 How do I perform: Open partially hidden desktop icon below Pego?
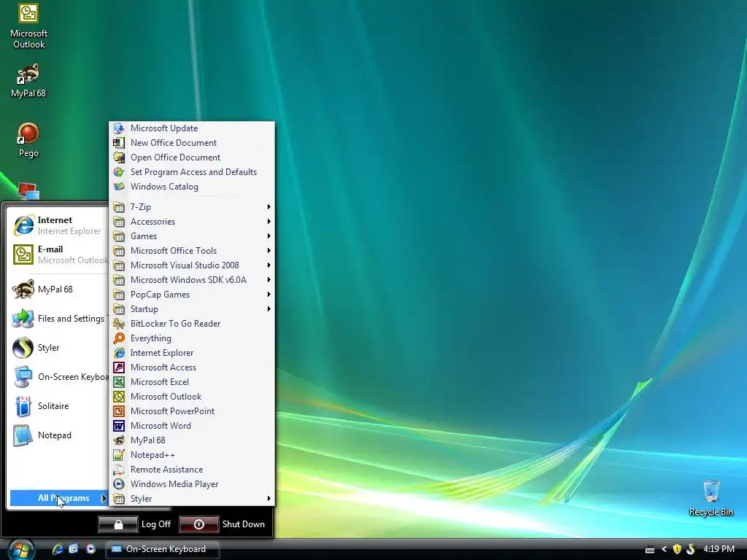(28, 192)
